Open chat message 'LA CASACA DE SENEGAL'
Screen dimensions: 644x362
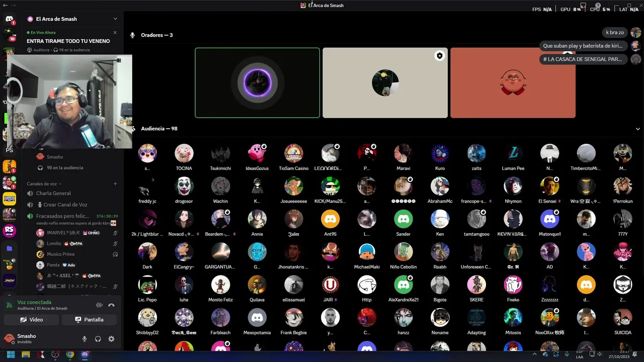click(583, 59)
